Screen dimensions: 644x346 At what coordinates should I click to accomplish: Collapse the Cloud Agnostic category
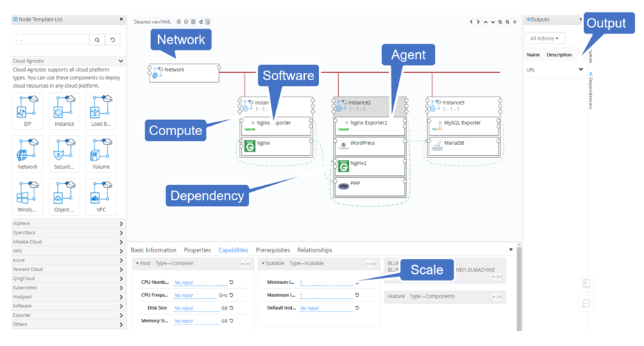pos(121,61)
